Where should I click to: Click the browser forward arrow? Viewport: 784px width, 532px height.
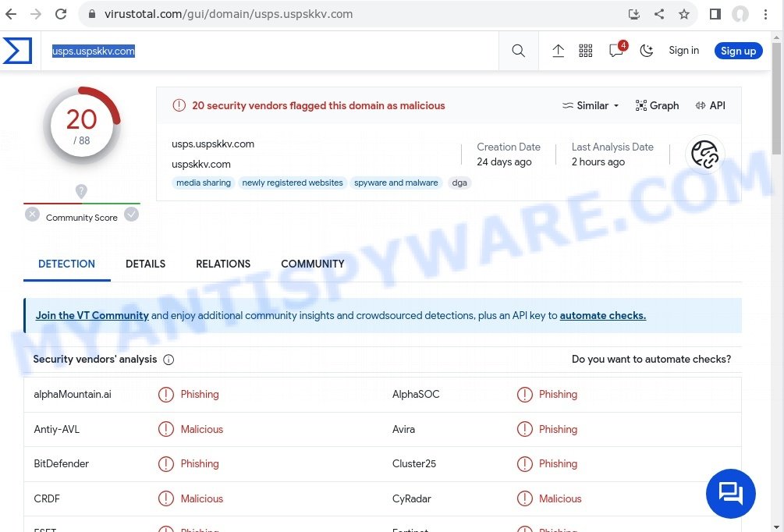point(36,14)
